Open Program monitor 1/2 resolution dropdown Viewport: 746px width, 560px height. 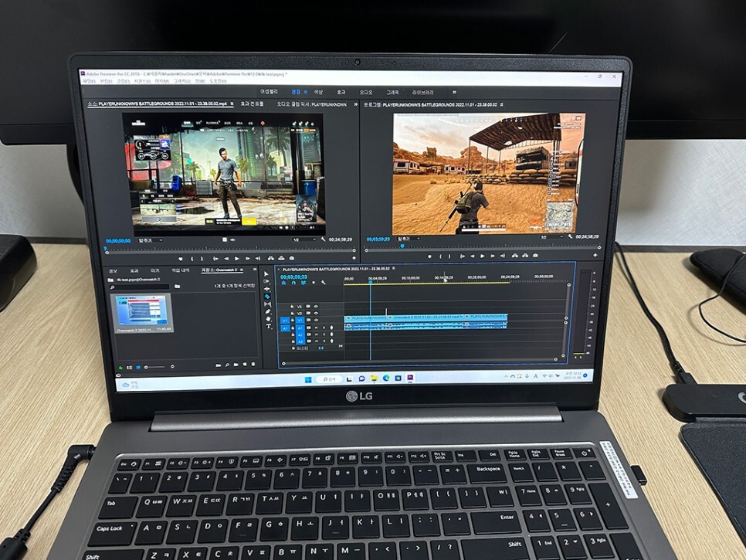tap(552, 237)
